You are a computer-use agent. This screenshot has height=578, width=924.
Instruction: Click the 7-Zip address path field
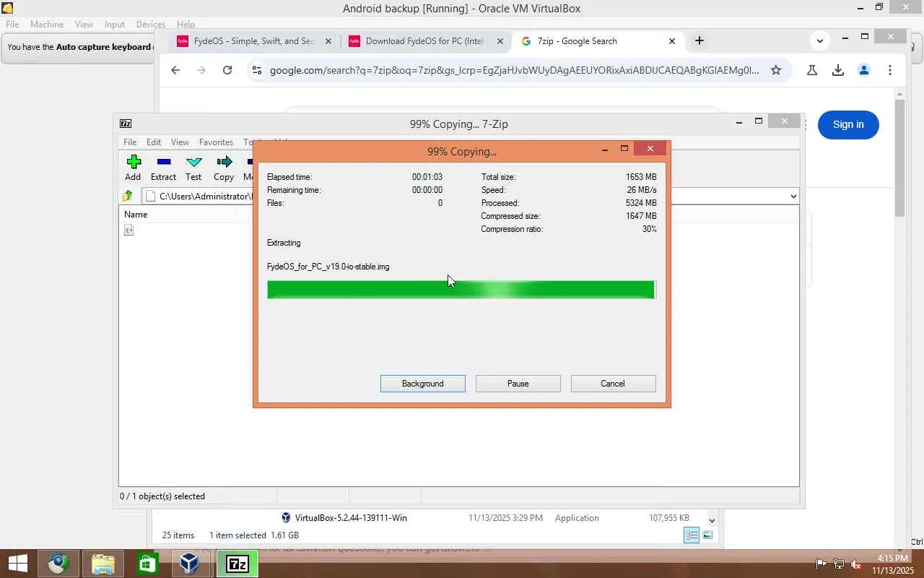(x=470, y=197)
